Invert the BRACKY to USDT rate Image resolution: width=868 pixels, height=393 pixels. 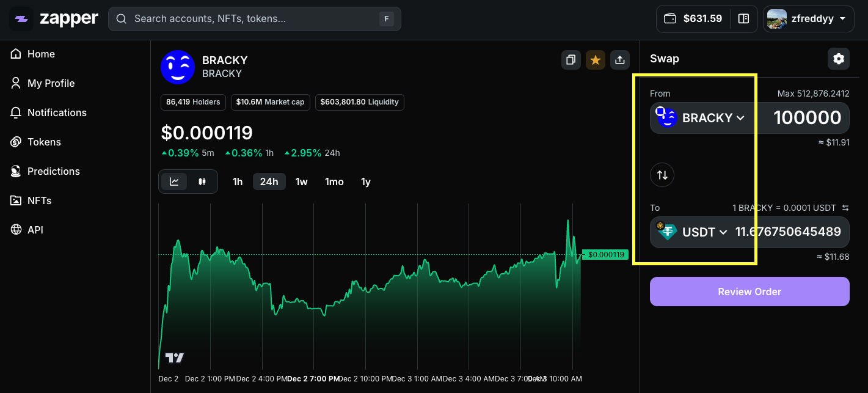tap(845, 208)
